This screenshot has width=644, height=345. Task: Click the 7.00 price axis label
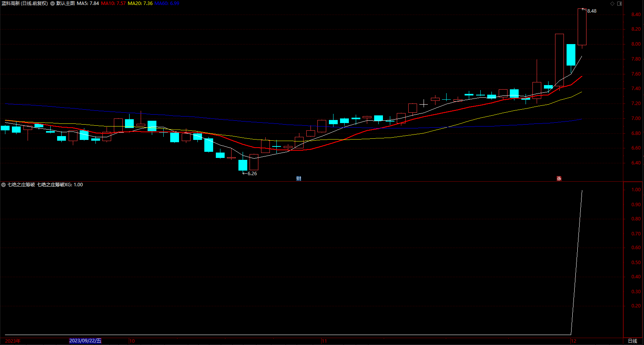click(636, 118)
